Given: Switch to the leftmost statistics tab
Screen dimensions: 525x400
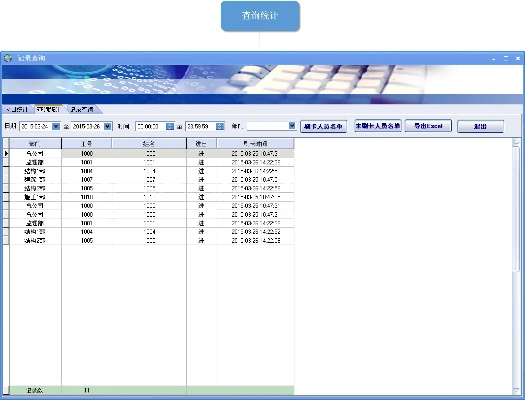Looking at the screenshot, I should click(x=17, y=109).
